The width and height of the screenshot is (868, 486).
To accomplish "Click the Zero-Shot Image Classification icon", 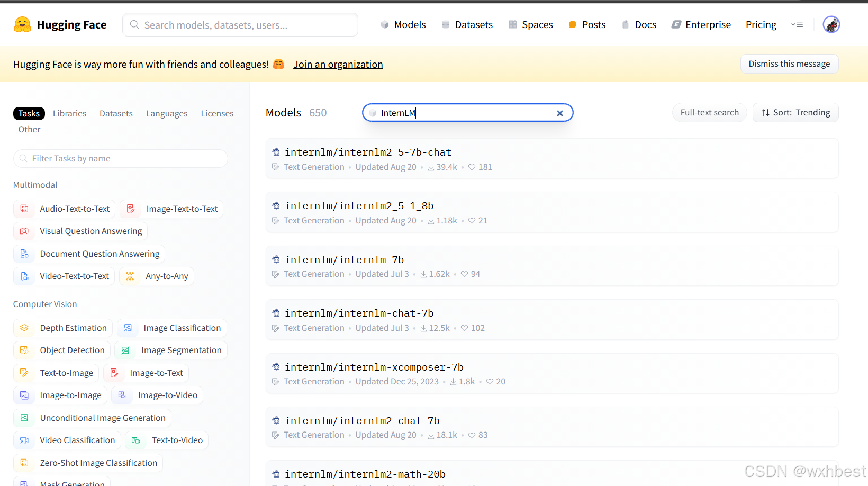I will coord(24,463).
